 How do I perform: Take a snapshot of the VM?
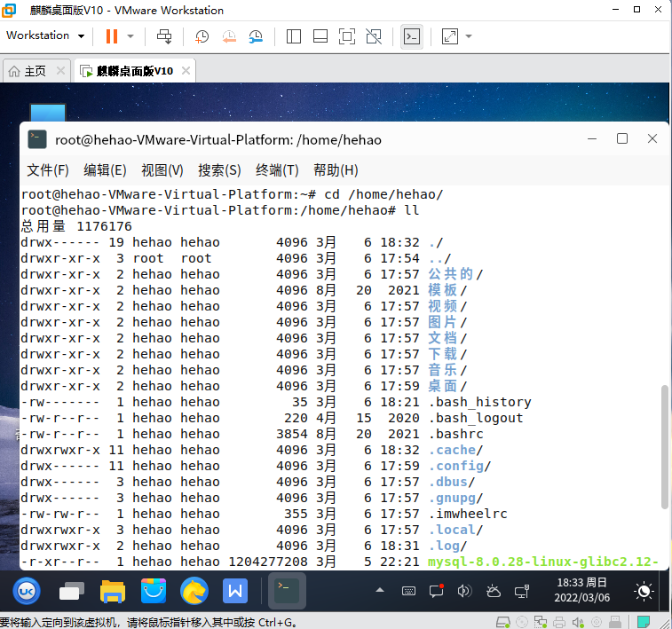point(202,36)
